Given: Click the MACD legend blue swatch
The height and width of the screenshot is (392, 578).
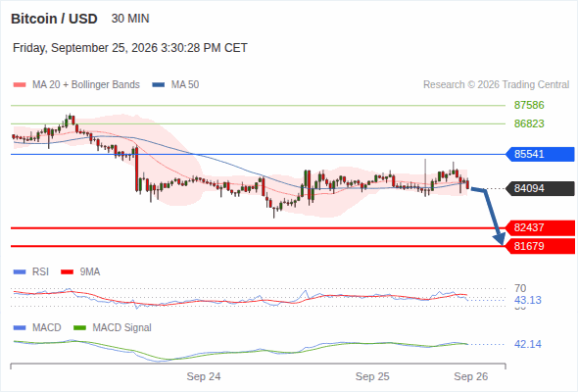Looking at the screenshot, I should 20,328.
